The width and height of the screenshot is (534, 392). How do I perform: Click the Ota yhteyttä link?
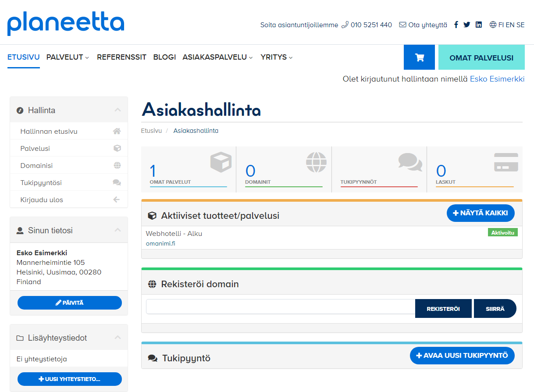[x=427, y=25]
